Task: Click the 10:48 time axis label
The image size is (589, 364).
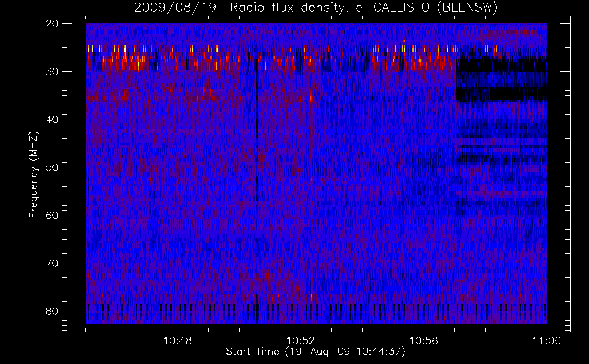Action: click(x=178, y=341)
